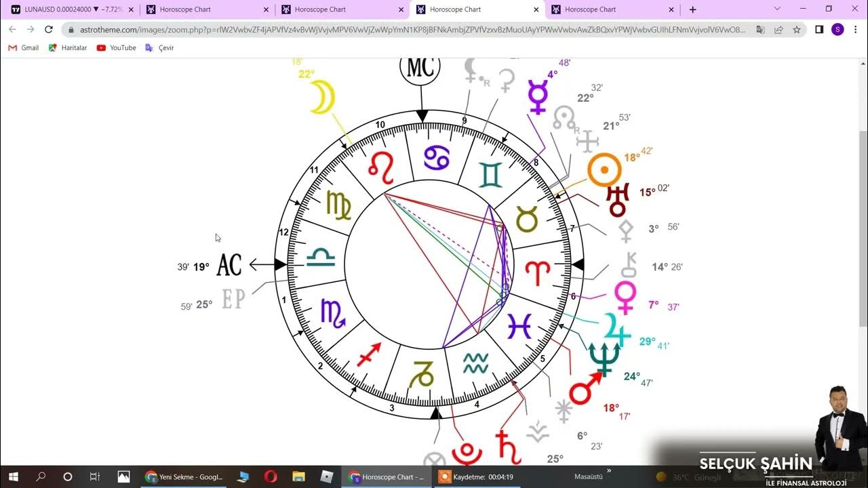Click the gray Chiron key glyph

pyautogui.click(x=630, y=265)
